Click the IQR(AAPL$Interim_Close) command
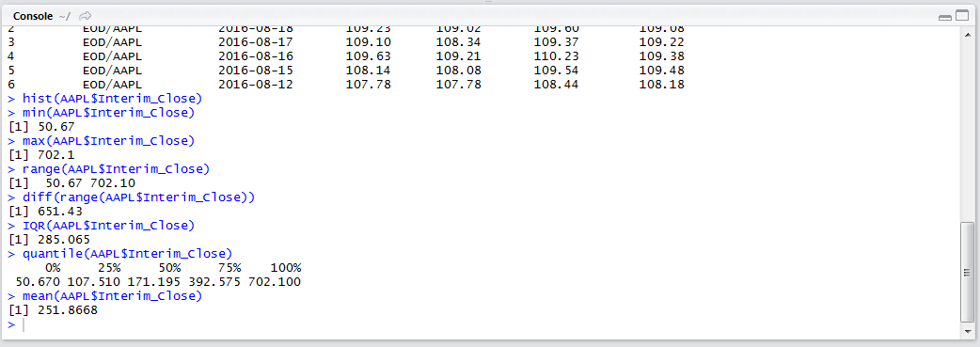 (108, 225)
